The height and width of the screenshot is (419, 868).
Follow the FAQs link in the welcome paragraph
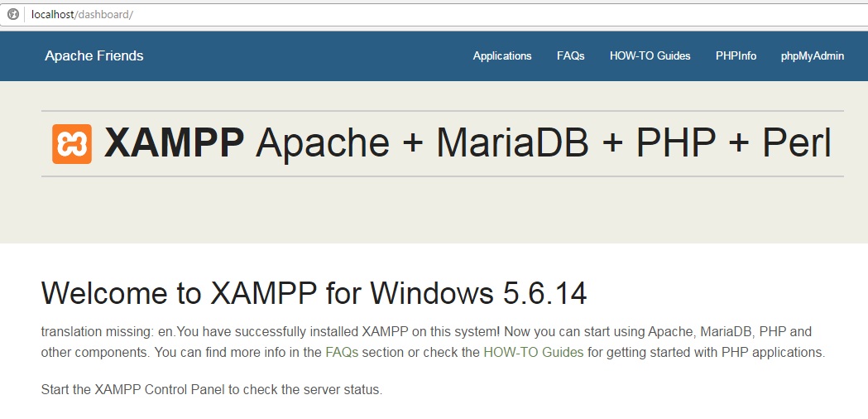tap(341, 352)
